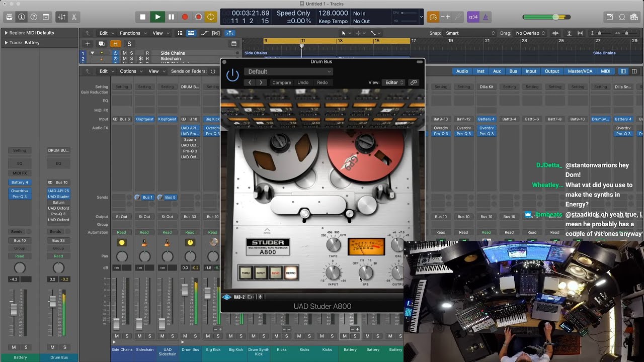
Task: Click the Compare button in plugin header
Action: click(282, 82)
